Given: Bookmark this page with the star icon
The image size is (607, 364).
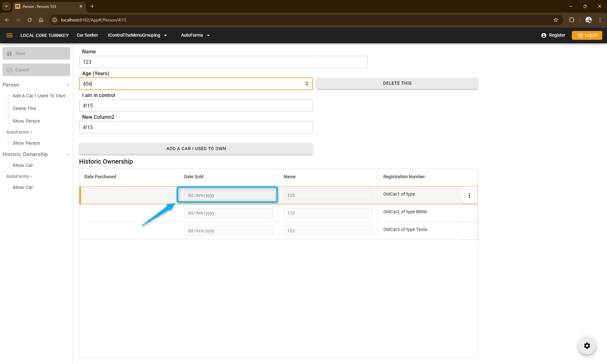Looking at the screenshot, I should (556, 20).
